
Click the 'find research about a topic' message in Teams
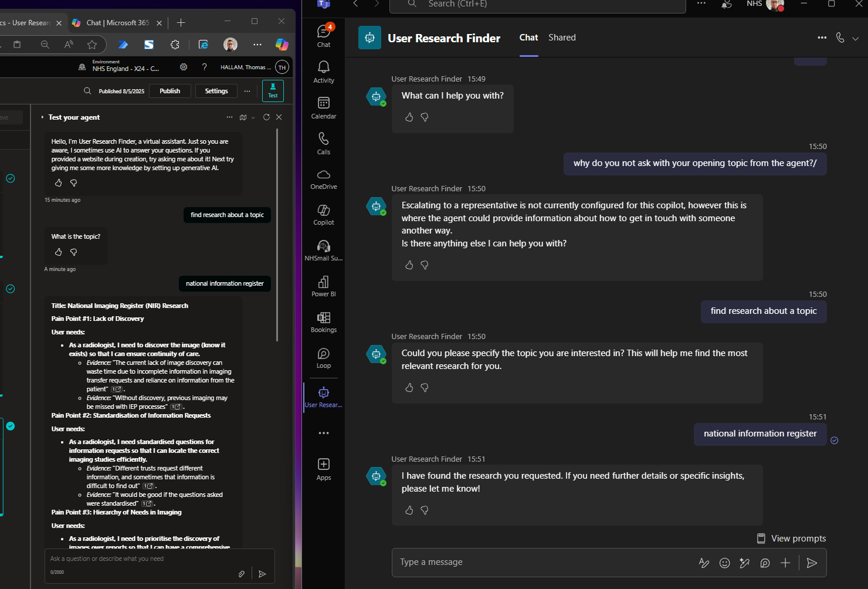(764, 312)
